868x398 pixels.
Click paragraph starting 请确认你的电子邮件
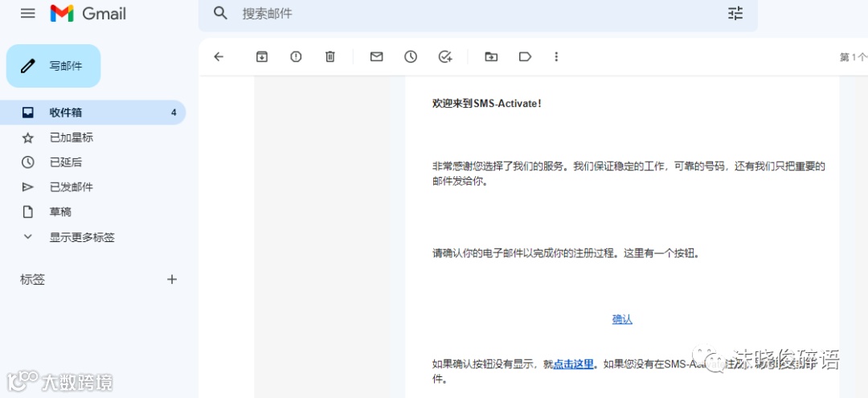point(566,253)
